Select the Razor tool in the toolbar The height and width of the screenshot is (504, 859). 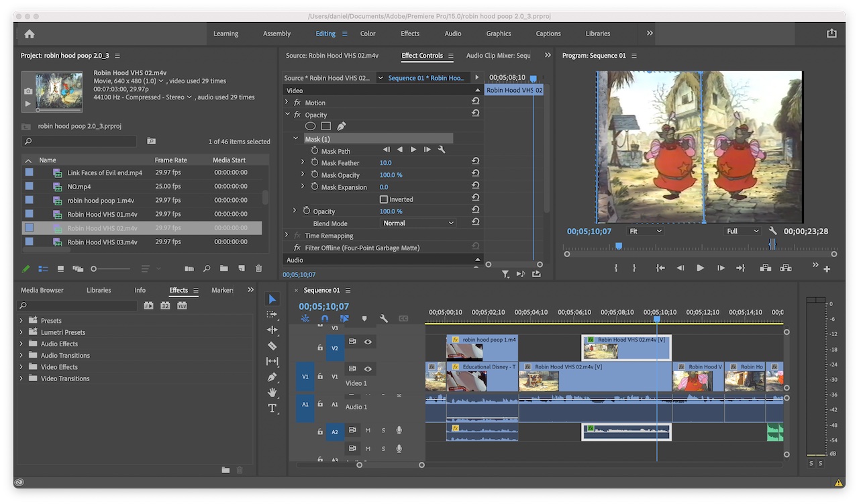pyautogui.click(x=272, y=346)
